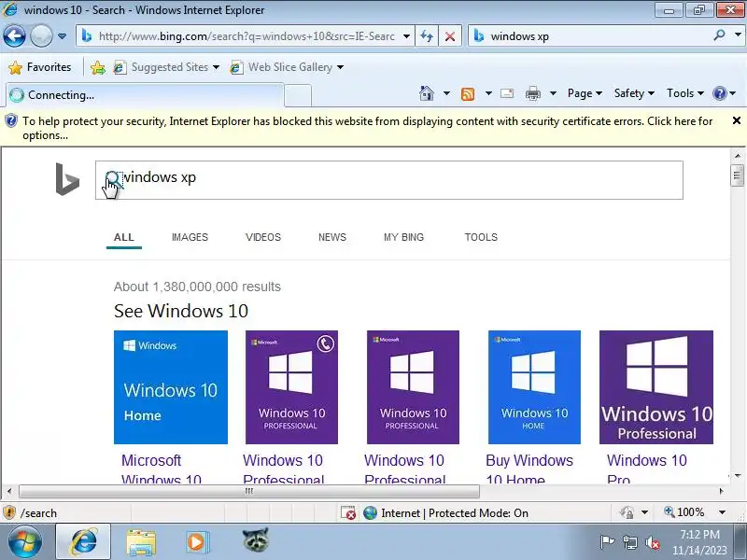Click the Bing logo on the page
The height and width of the screenshot is (560, 747).
(67, 179)
